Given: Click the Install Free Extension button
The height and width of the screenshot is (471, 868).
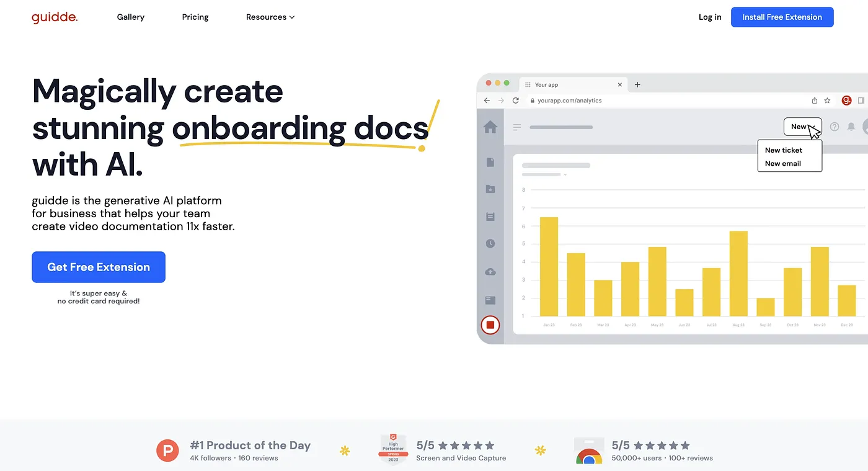Looking at the screenshot, I should pyautogui.click(x=782, y=17).
